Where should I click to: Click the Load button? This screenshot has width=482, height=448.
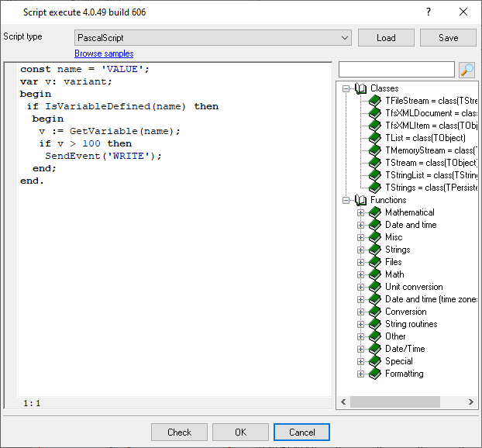[x=386, y=38]
